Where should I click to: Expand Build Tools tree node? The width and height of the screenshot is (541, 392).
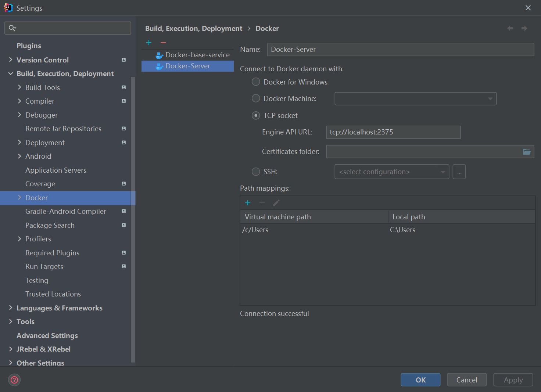pyautogui.click(x=19, y=87)
